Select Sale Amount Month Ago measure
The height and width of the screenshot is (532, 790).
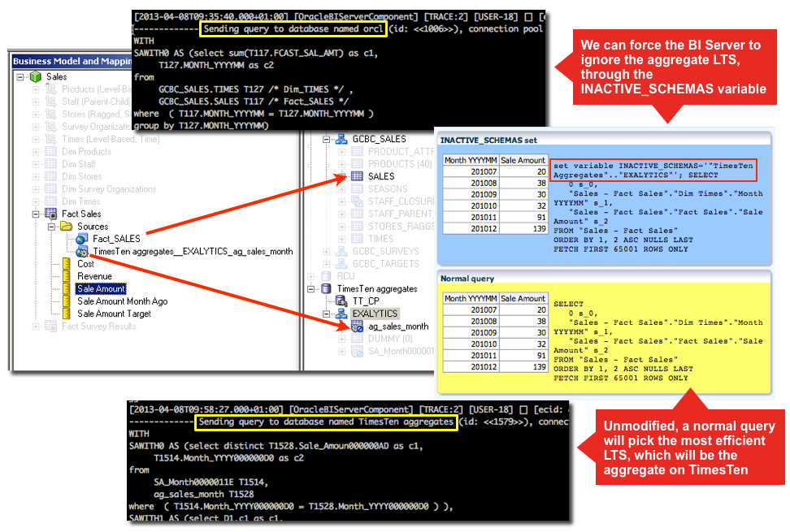point(122,301)
